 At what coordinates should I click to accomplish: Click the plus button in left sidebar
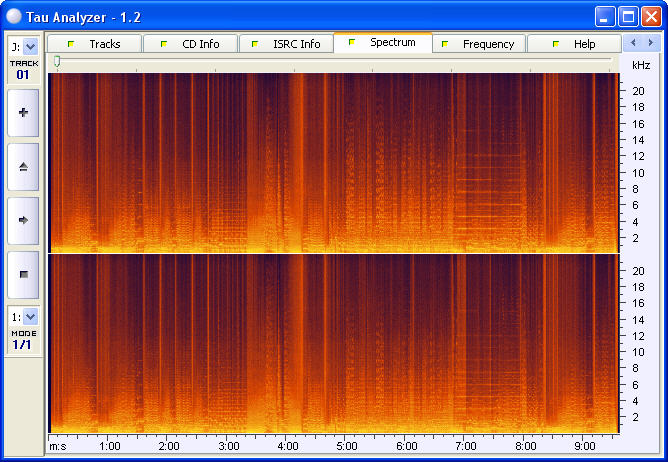click(x=23, y=113)
